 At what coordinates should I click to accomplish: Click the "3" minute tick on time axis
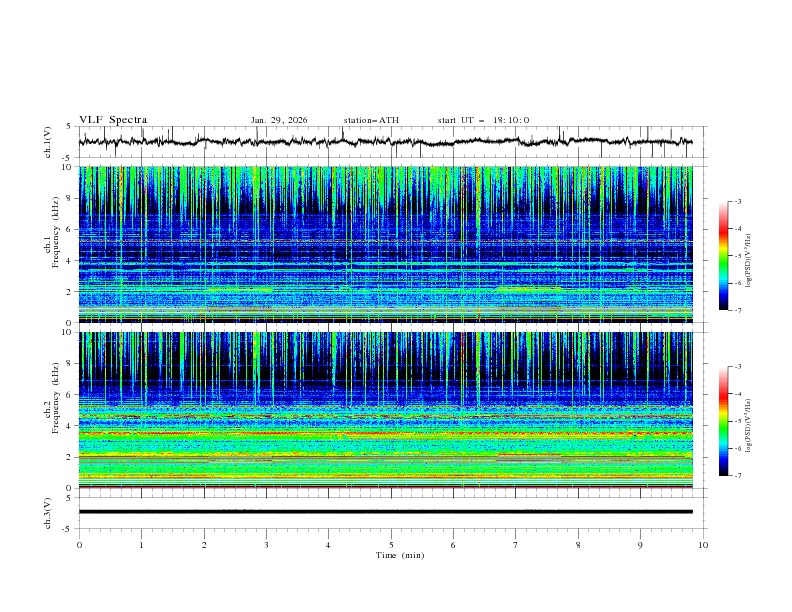click(266, 545)
